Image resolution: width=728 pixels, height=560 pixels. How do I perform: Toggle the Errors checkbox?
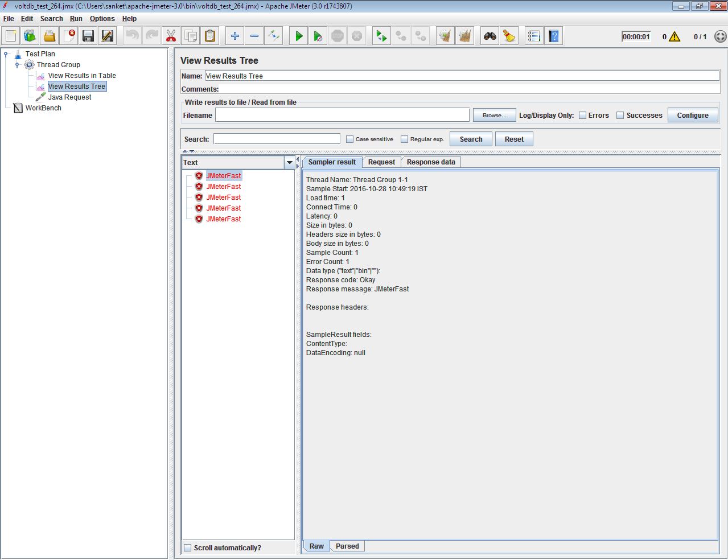pos(582,115)
